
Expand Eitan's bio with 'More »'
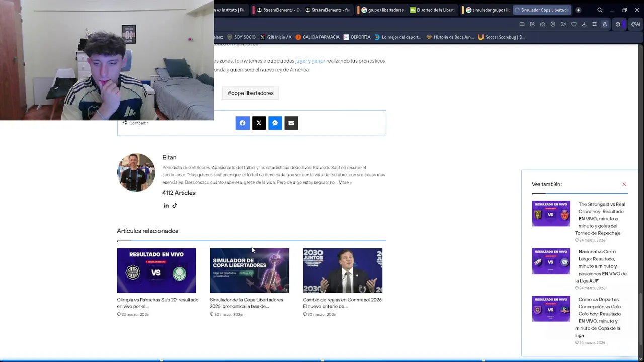tap(345, 183)
